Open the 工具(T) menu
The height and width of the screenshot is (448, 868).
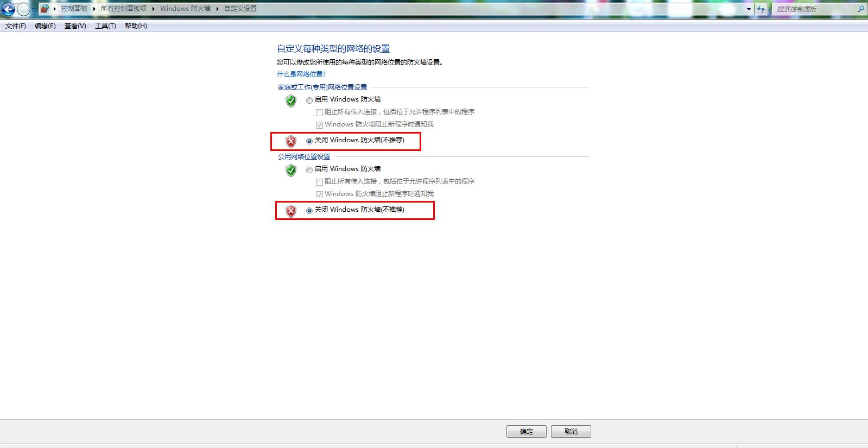tap(105, 26)
